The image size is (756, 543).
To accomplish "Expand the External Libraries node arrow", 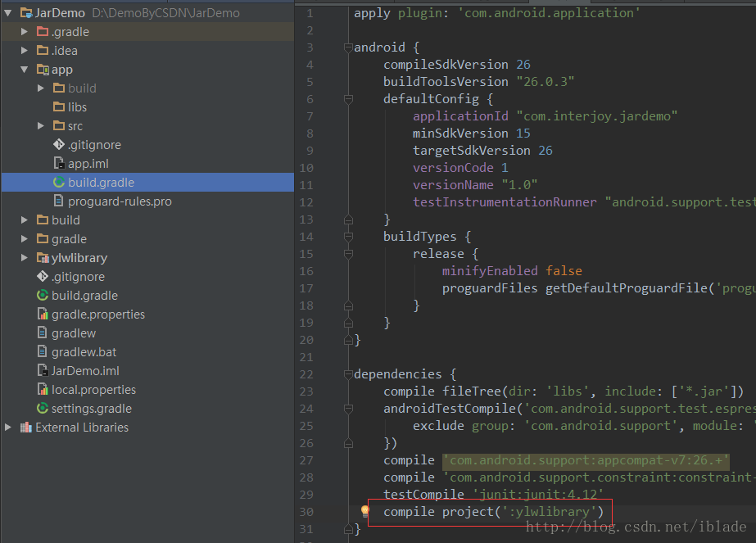I will [7, 428].
